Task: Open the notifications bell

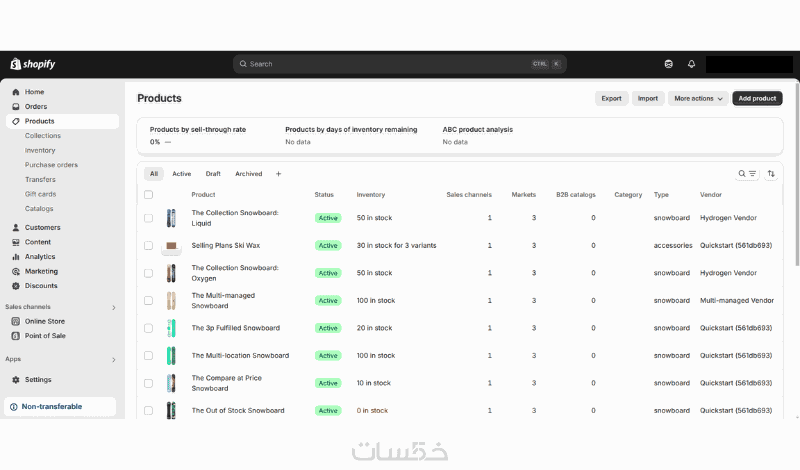Action: click(x=691, y=64)
